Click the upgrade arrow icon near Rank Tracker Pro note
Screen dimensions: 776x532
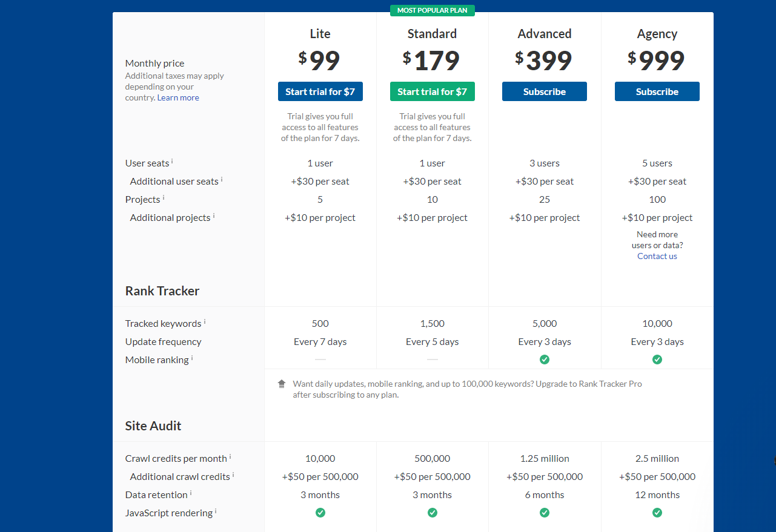pos(282,384)
